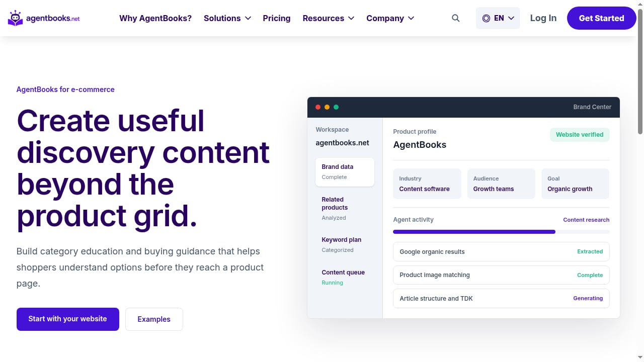The height and width of the screenshot is (362, 644).
Task: Click the globe icon in language selector
Action: pyautogui.click(x=486, y=18)
